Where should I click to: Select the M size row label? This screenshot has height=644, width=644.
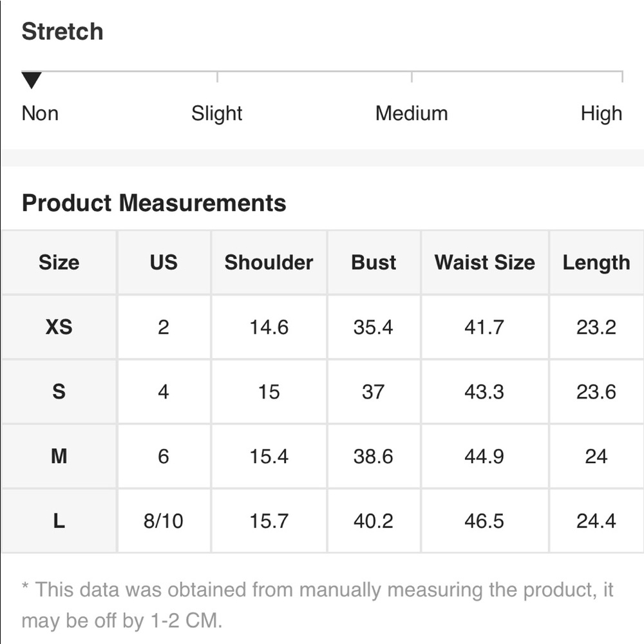[59, 457]
